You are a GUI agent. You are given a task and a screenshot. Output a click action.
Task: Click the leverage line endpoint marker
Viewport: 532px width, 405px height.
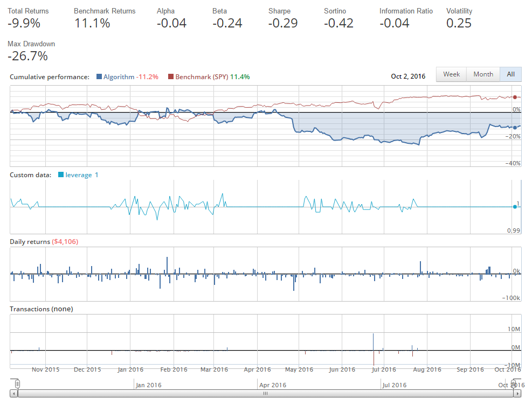click(x=515, y=207)
